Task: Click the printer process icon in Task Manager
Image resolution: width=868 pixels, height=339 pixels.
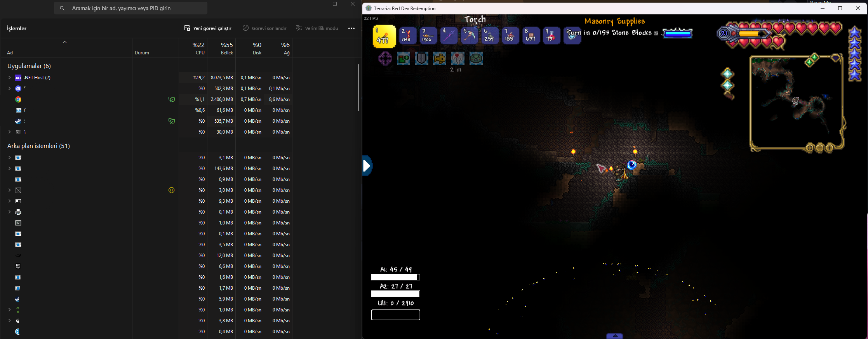Action: tap(18, 212)
